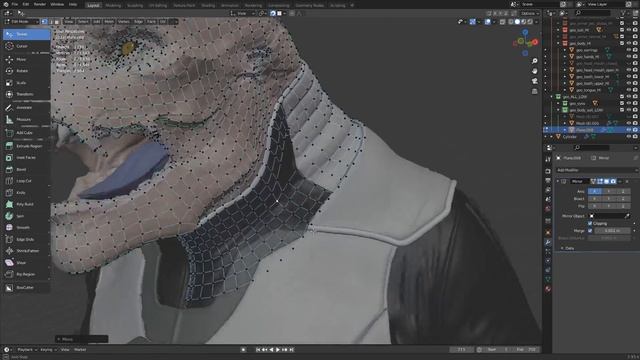Select the Bevel tool
640x360 pixels.
click(x=26, y=169)
